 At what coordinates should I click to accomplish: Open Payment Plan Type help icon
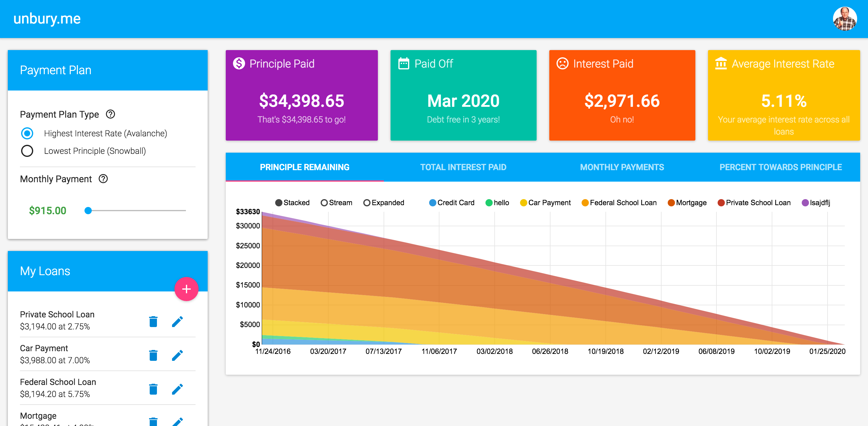[110, 115]
